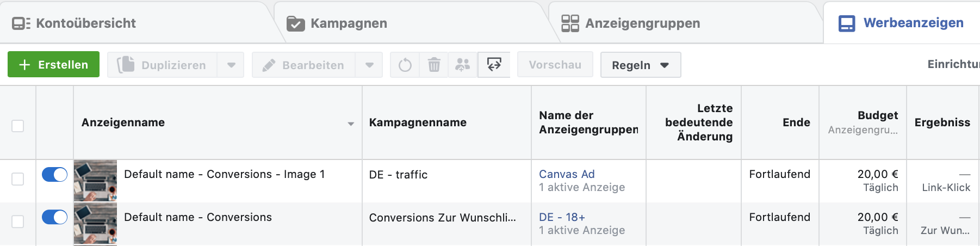Click the Kampagnen folder icon
980x246 pixels.
click(295, 23)
